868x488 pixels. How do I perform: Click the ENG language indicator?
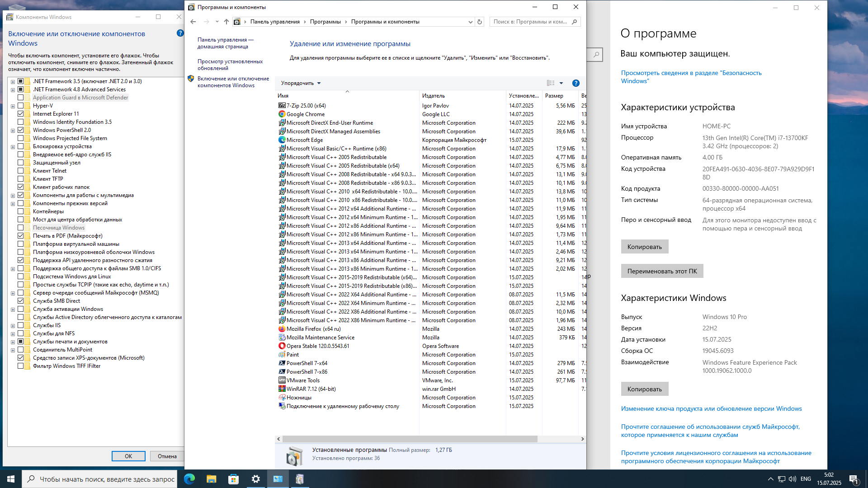click(806, 479)
